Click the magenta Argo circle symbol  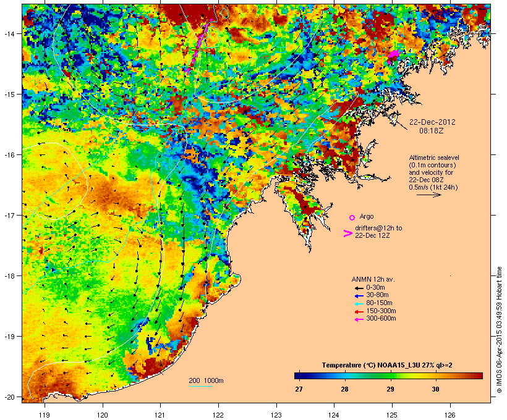click(x=352, y=217)
